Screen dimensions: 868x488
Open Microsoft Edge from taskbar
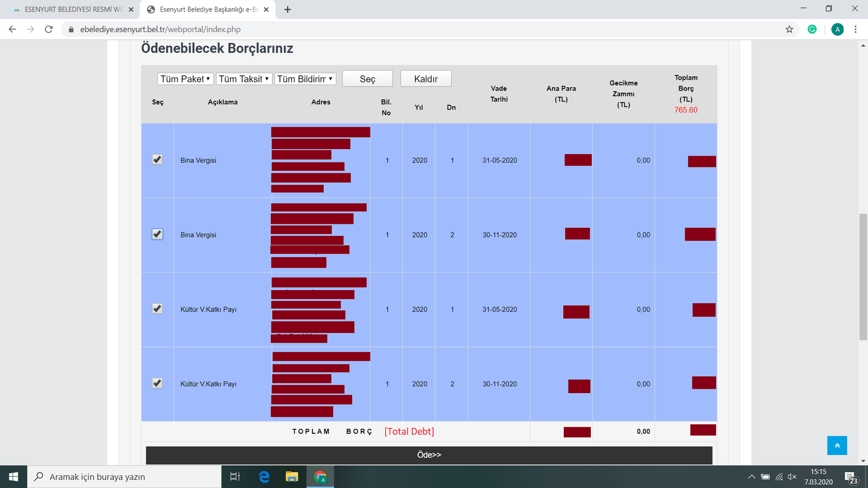[x=264, y=477]
